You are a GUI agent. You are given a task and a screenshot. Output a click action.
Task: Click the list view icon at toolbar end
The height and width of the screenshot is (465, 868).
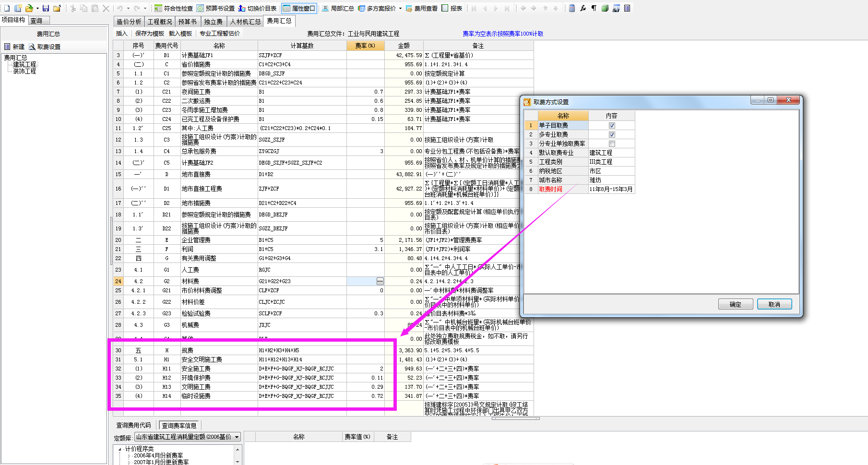coord(627,8)
